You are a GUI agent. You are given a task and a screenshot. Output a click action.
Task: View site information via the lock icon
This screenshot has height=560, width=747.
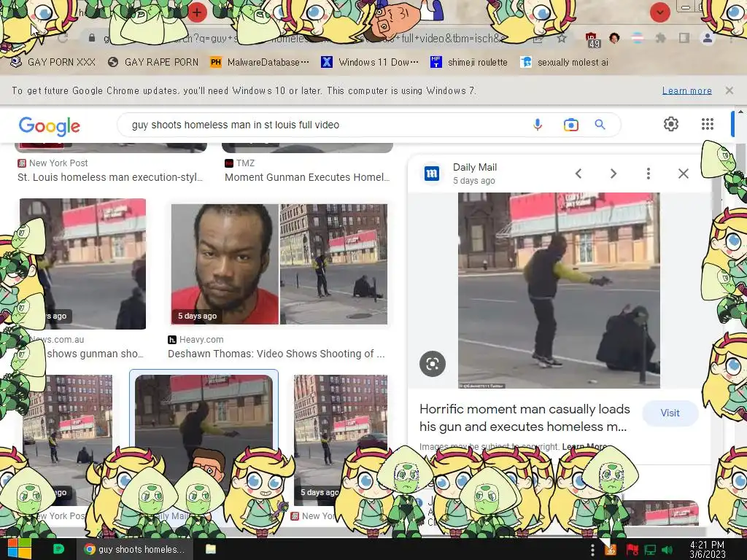(92, 38)
